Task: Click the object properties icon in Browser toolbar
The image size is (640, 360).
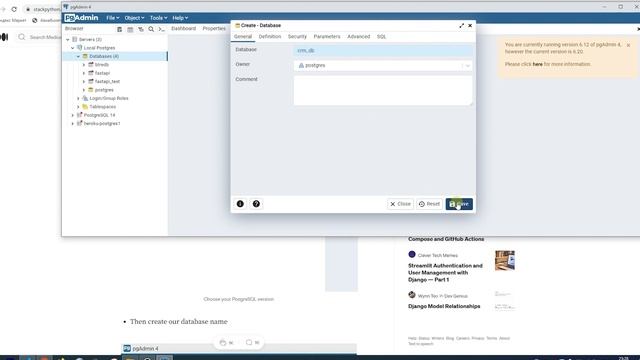Action: (x=120, y=29)
